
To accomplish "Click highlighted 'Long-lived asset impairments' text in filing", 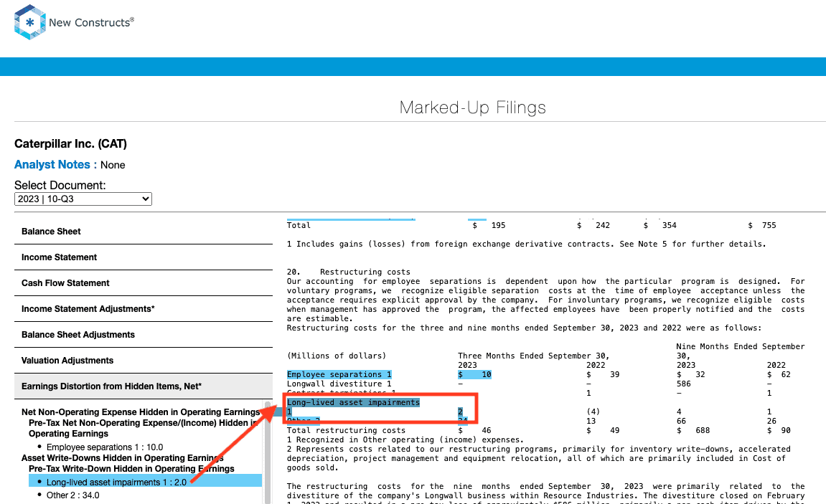I will point(354,402).
